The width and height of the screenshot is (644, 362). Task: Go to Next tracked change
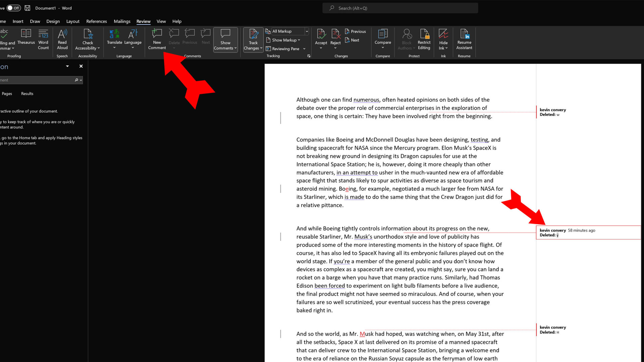352,40
